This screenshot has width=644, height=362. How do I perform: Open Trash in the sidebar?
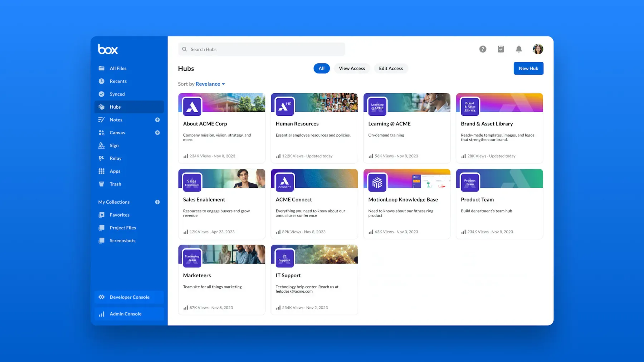(x=115, y=184)
